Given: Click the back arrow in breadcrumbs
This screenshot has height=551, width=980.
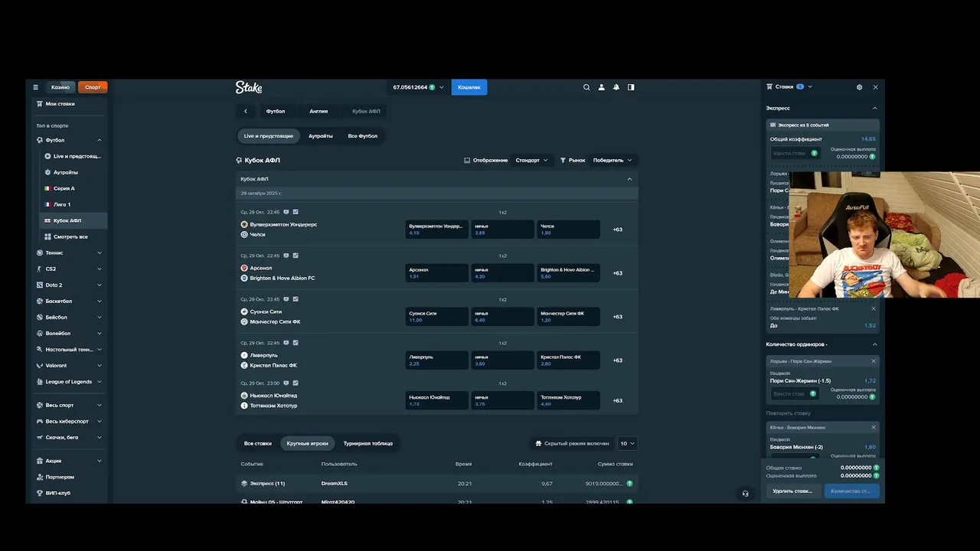Looking at the screenshot, I should pos(245,111).
